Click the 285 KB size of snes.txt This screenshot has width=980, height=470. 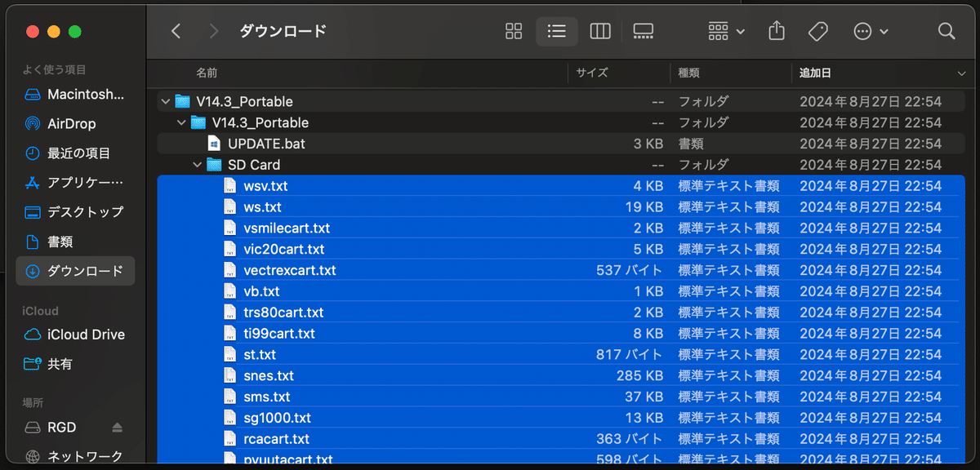pos(639,376)
